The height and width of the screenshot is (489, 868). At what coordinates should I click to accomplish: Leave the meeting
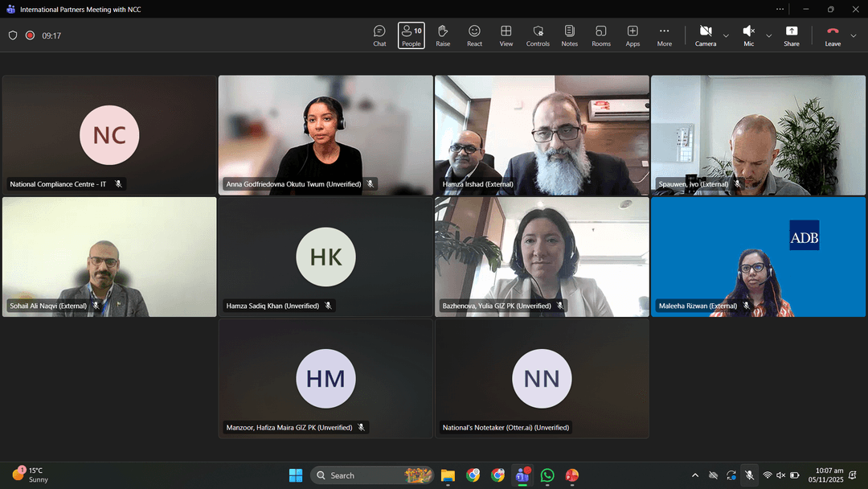pyautogui.click(x=833, y=35)
